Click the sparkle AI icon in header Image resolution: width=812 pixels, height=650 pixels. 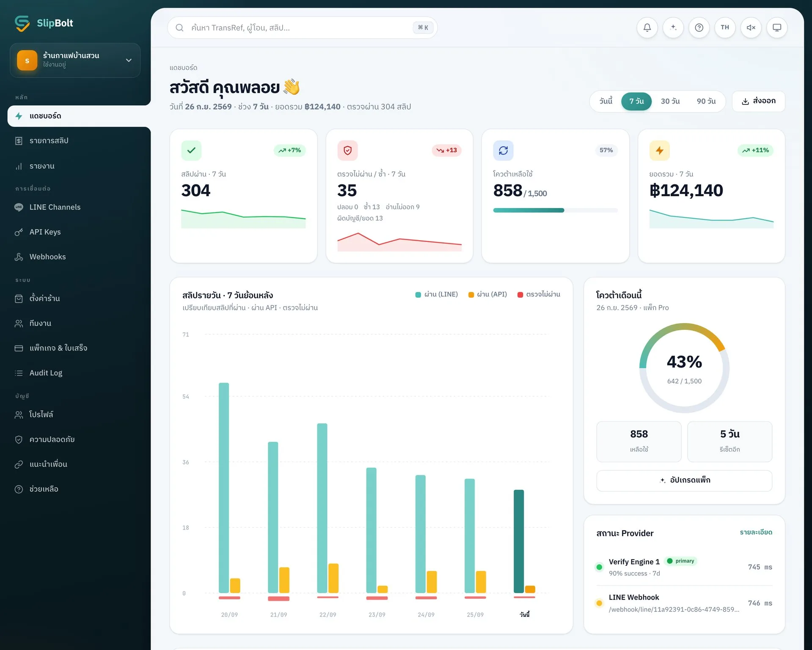point(673,28)
